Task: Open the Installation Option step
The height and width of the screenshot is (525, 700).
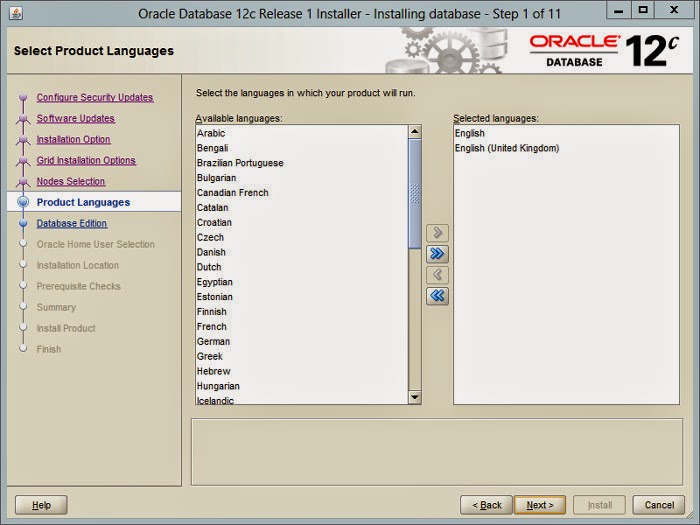Action: pyautogui.click(x=73, y=139)
